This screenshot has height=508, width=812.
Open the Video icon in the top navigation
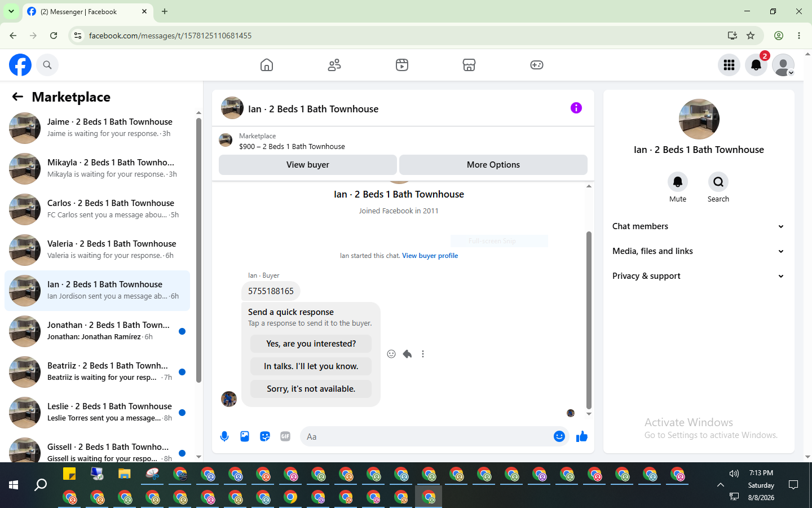[x=402, y=65]
